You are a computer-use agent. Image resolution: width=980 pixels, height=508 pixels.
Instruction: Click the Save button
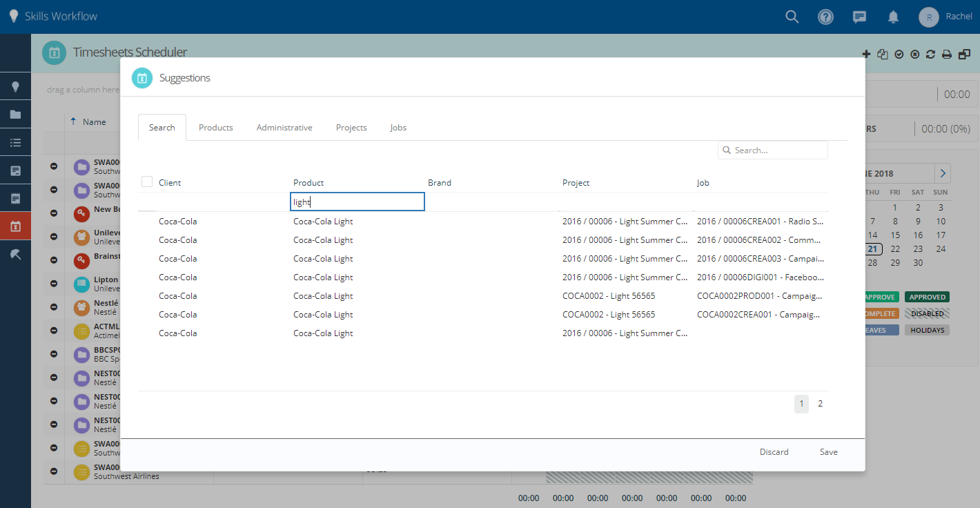[829, 452]
